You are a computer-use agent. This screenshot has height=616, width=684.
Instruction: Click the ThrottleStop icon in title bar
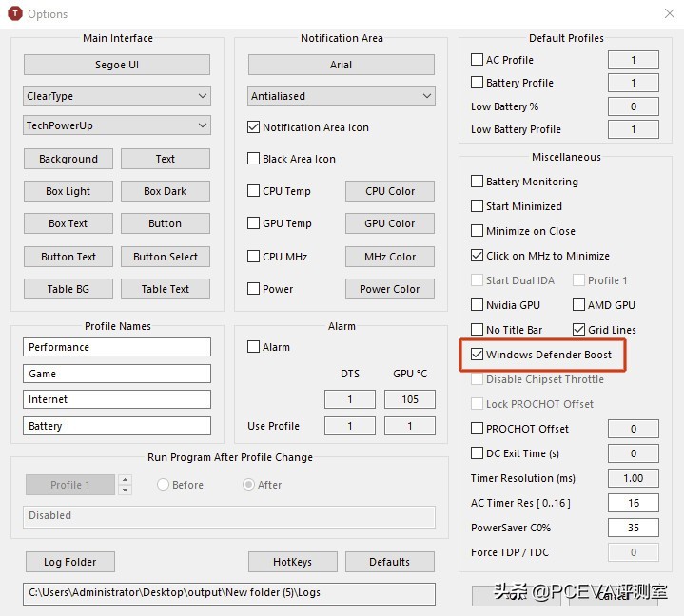pyautogui.click(x=14, y=14)
